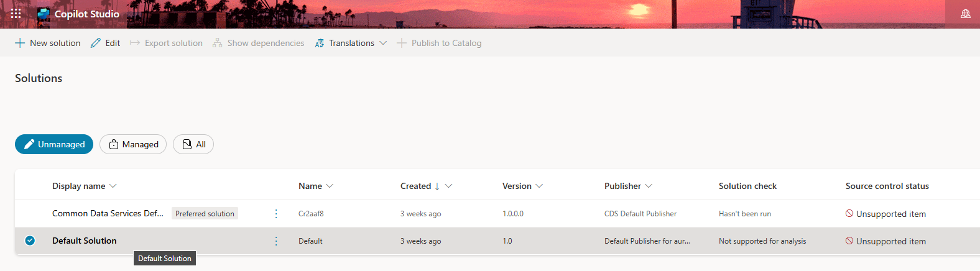
Task: Click CDS Default Publisher cell
Action: tap(640, 214)
